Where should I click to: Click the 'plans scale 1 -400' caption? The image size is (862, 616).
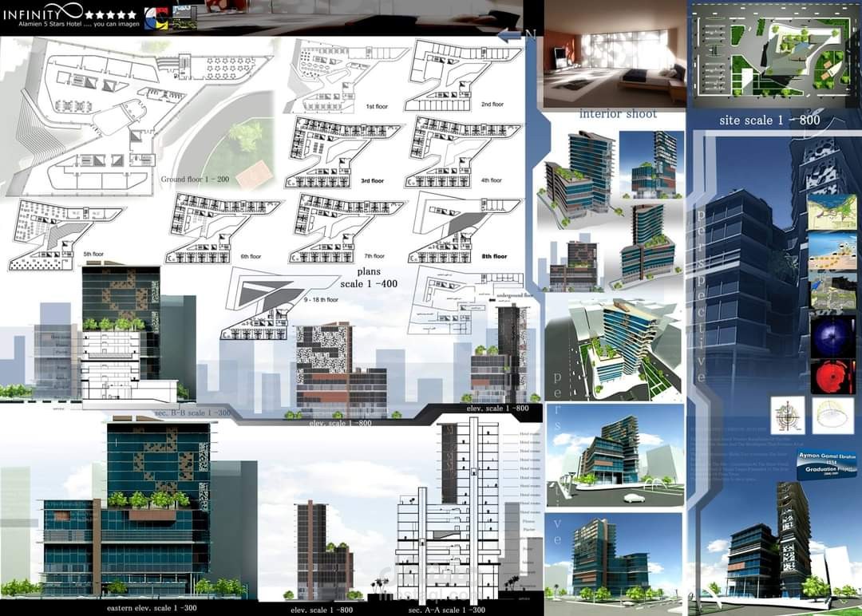click(x=369, y=278)
